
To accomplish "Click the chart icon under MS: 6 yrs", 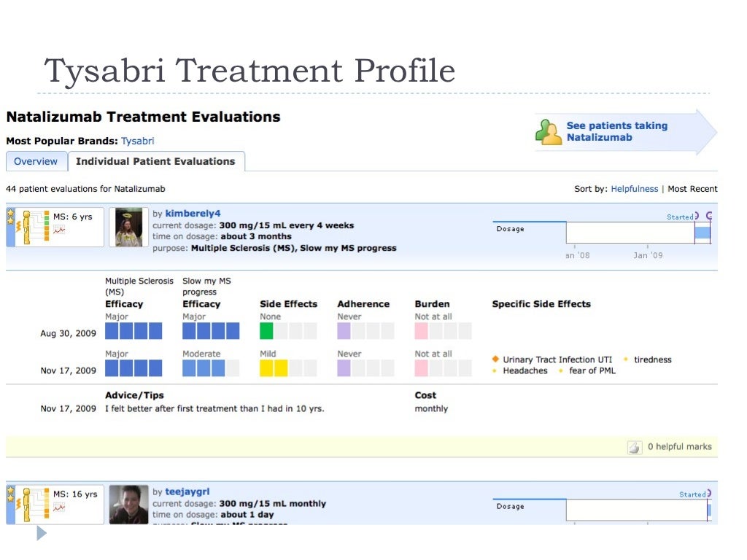I will (60, 230).
